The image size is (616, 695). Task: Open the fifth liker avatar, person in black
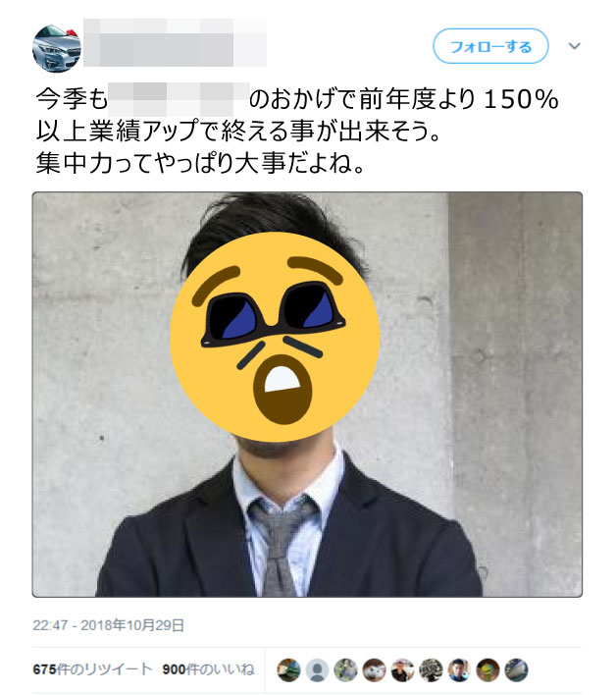coord(402,669)
